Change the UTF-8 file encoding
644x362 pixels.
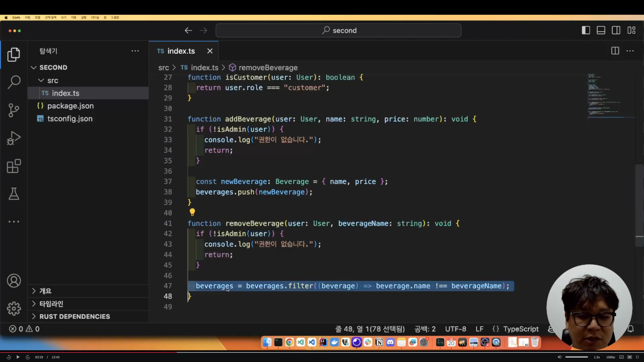coord(455,329)
